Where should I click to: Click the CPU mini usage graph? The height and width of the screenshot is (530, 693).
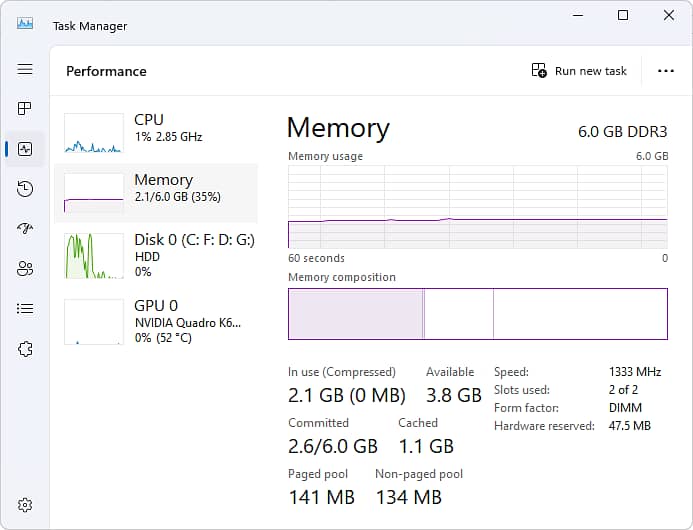(94, 133)
